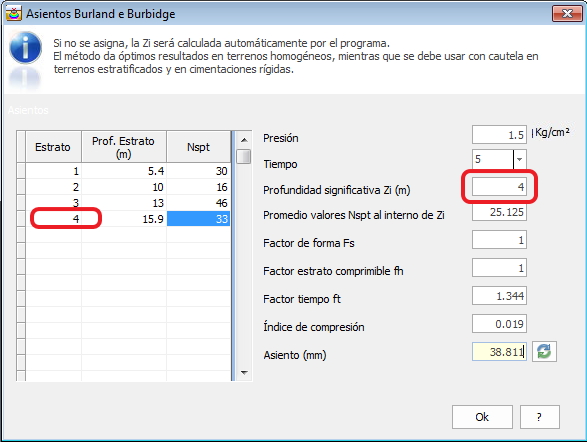Select Nspt cell with value 30

pyautogui.click(x=198, y=171)
